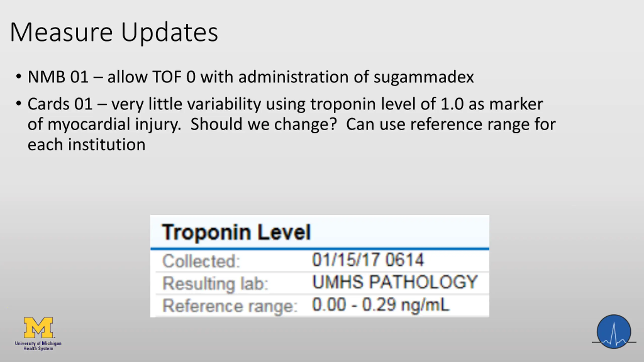The image size is (644, 362).
Task: Click the UMHS PATHOLOGY lab value
Action: [395, 282]
